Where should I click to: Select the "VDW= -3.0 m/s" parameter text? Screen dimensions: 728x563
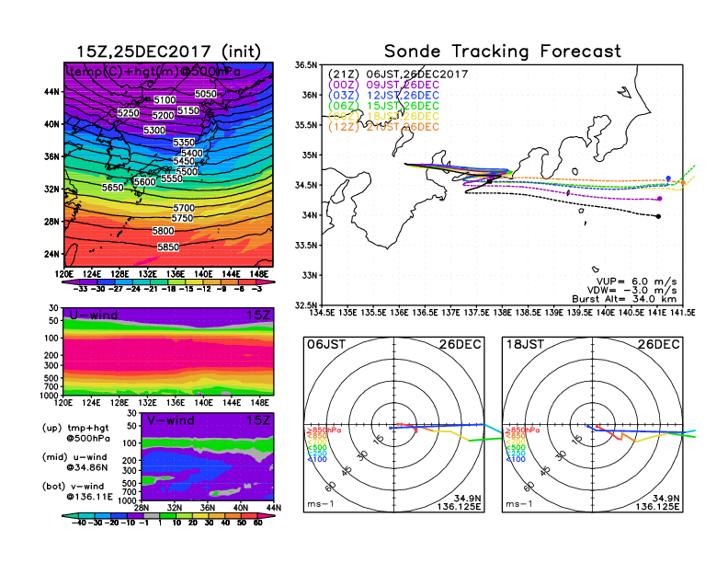click(x=631, y=291)
